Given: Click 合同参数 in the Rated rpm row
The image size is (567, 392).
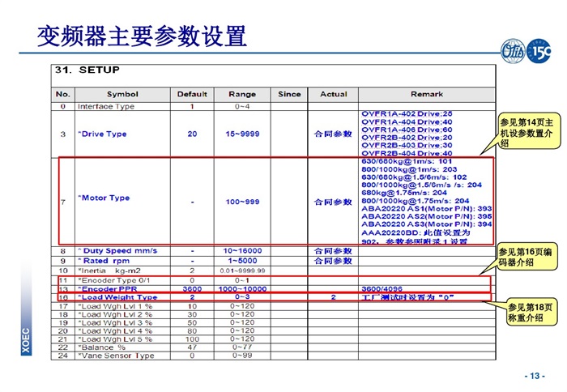Looking at the screenshot, I should 333,261.
